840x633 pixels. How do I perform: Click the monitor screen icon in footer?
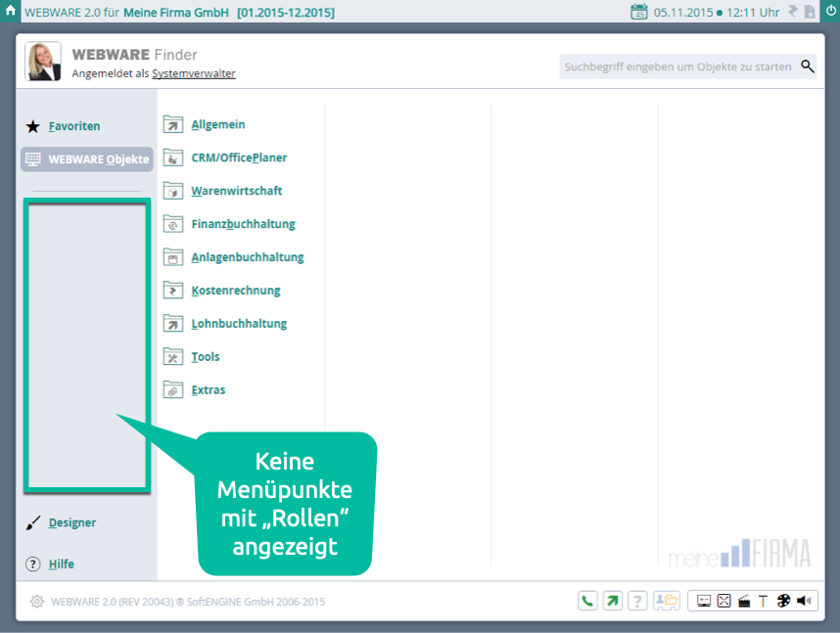click(703, 601)
